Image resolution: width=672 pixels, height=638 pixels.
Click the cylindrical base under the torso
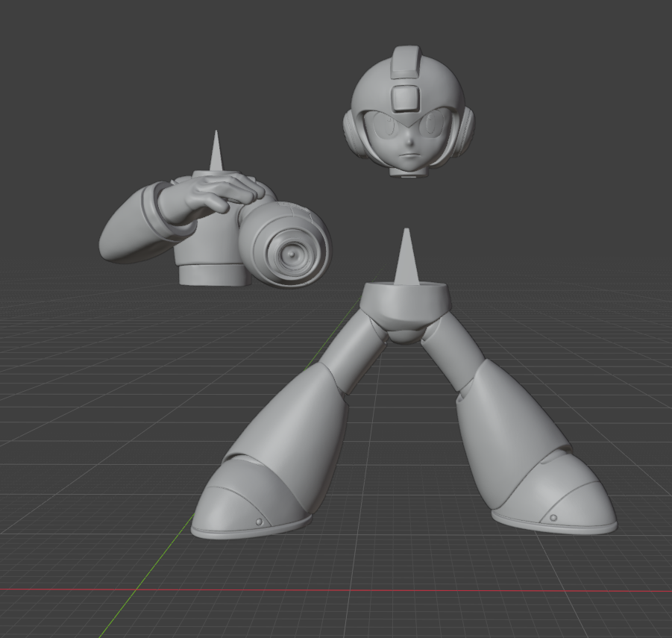[214, 275]
